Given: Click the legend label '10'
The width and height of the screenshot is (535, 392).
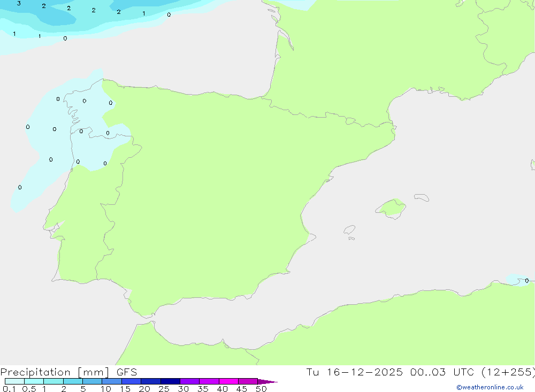Looking at the screenshot, I should 106,389.
